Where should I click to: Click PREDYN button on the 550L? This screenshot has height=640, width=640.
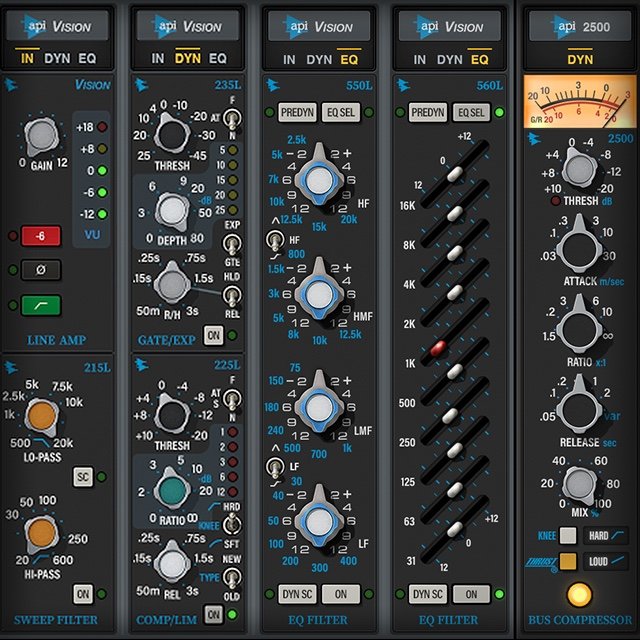(x=296, y=112)
